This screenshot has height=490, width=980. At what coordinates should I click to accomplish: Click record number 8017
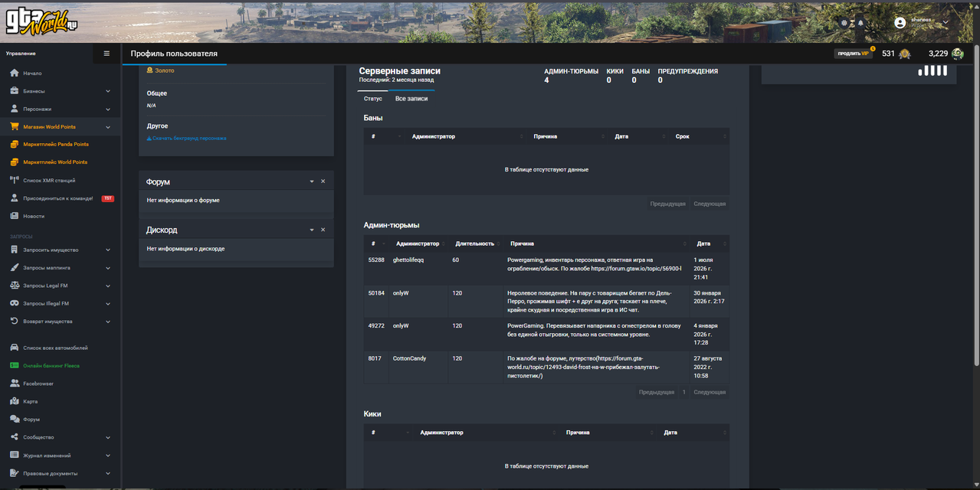point(375,358)
